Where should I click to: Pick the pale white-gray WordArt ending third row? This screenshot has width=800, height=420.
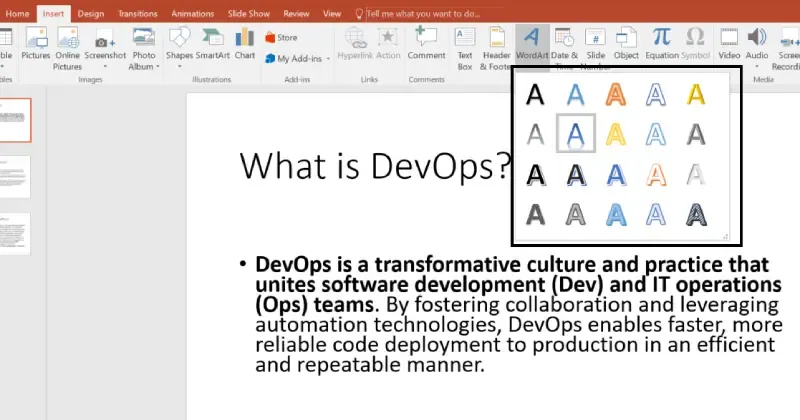click(x=696, y=175)
